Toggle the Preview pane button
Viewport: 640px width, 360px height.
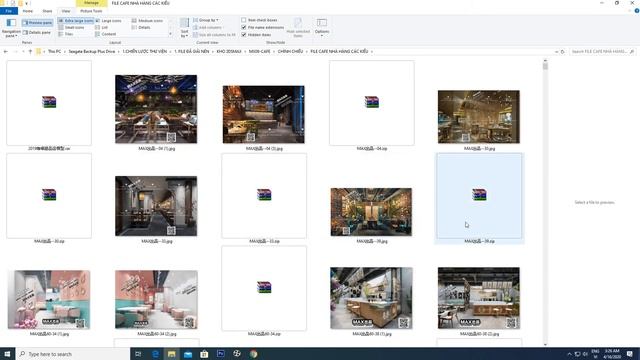pyautogui.click(x=37, y=22)
